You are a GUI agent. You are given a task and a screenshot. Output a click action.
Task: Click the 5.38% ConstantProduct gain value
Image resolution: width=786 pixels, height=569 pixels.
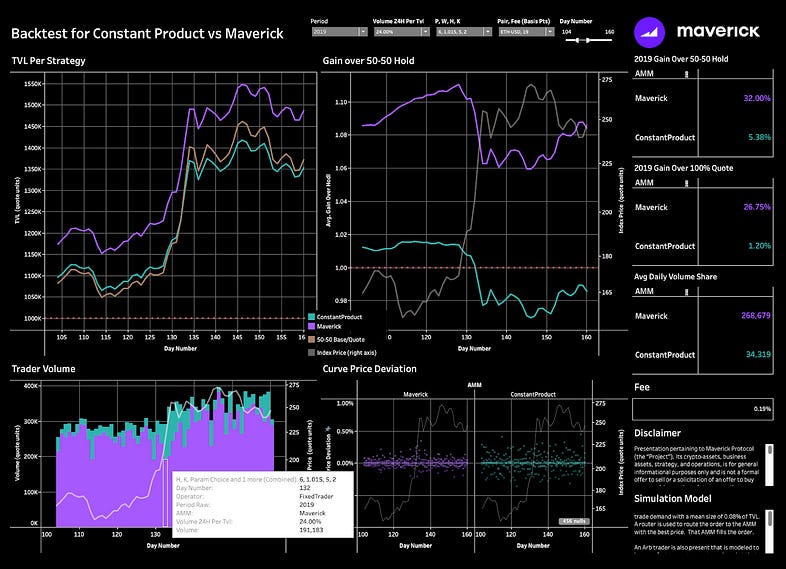(759, 137)
